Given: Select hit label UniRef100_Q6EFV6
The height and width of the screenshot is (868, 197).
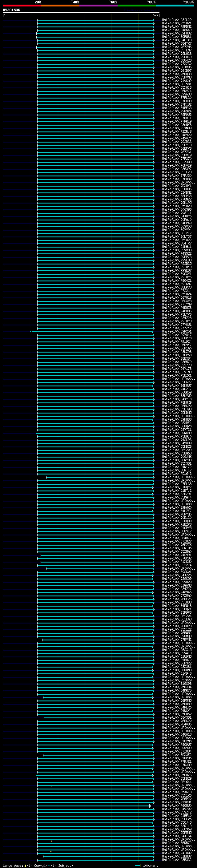Looking at the screenshot, I should tap(177, 149).
